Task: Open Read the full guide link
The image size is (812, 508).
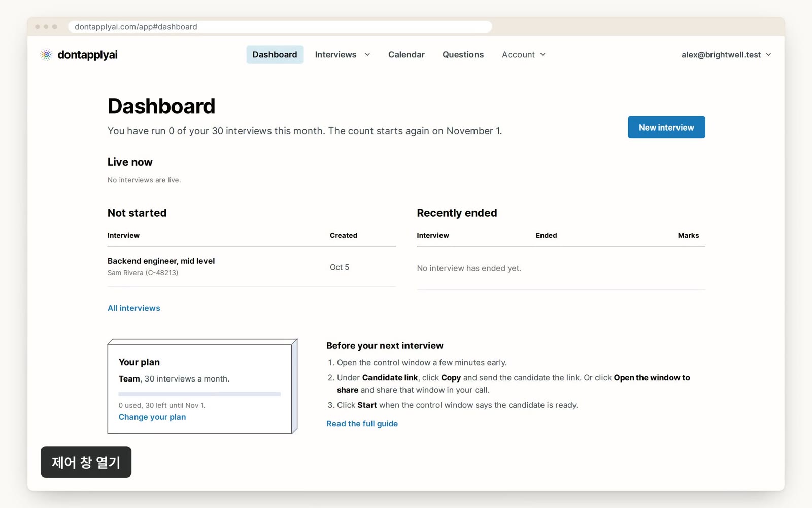Action: pos(362,424)
